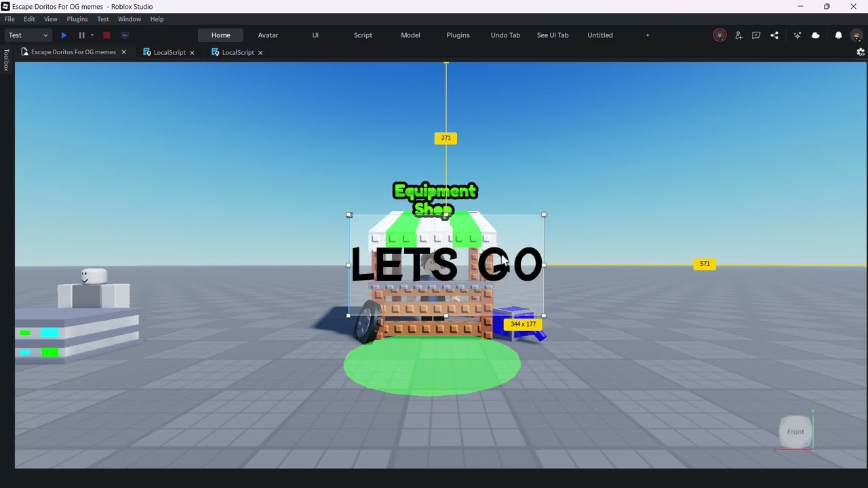Toggle the client/server view monitor icon
868x488 pixels.
125,35
